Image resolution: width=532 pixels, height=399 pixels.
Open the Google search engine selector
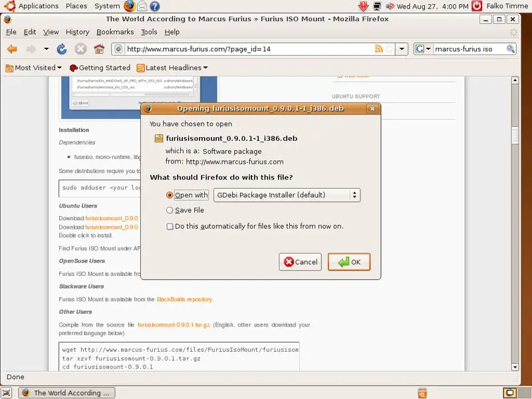click(423, 49)
